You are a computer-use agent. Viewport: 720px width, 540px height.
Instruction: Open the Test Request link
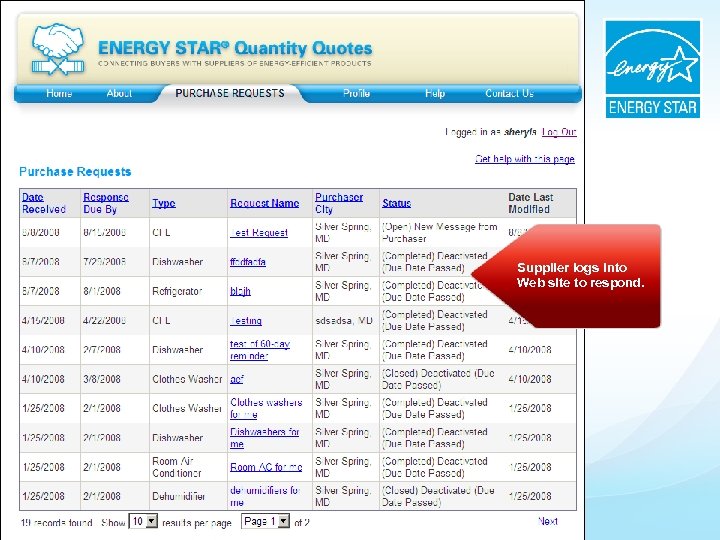[x=259, y=233]
